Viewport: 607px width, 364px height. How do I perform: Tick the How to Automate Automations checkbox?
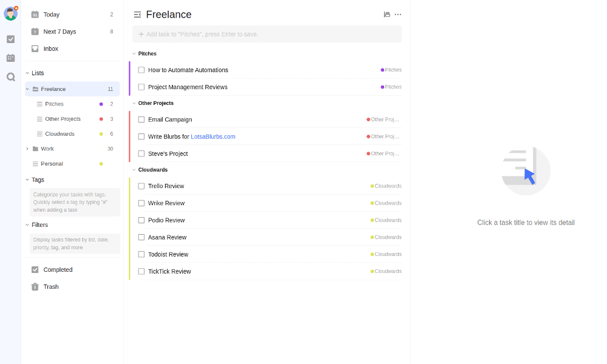141,70
